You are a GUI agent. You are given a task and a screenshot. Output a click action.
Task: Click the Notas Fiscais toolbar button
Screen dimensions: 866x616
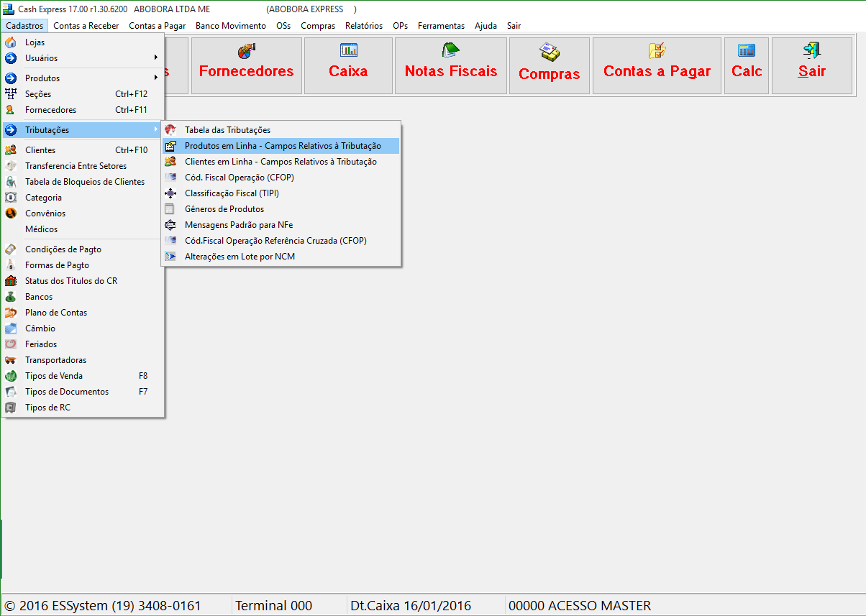tap(450, 66)
